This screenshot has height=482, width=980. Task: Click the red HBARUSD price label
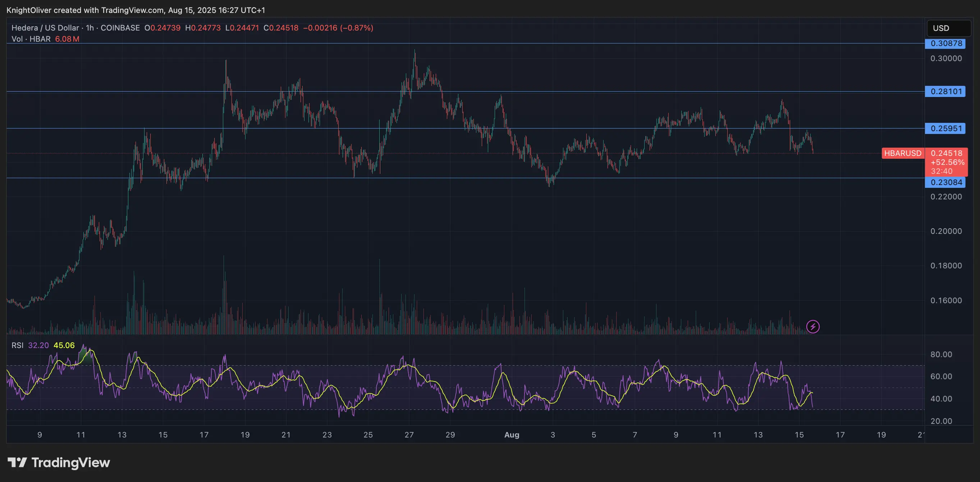coord(903,153)
